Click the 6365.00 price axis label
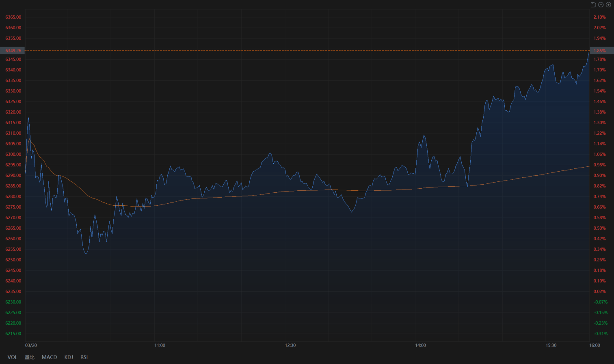Image resolution: width=614 pixels, height=364 pixels. [x=13, y=17]
